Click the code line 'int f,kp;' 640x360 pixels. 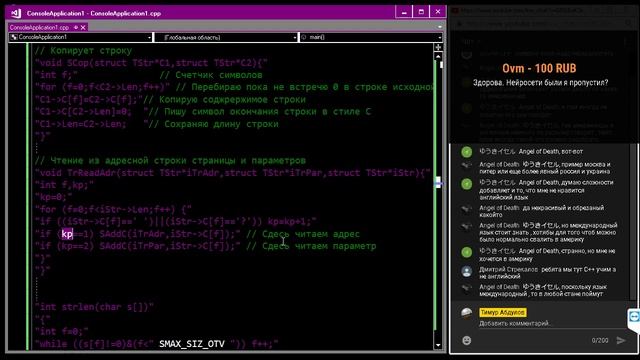click(x=64, y=185)
